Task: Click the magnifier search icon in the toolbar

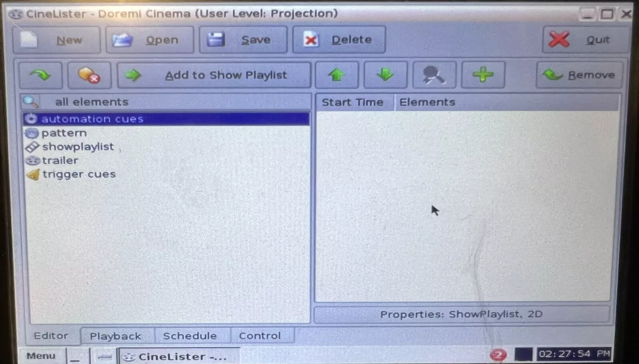Action: click(x=434, y=75)
